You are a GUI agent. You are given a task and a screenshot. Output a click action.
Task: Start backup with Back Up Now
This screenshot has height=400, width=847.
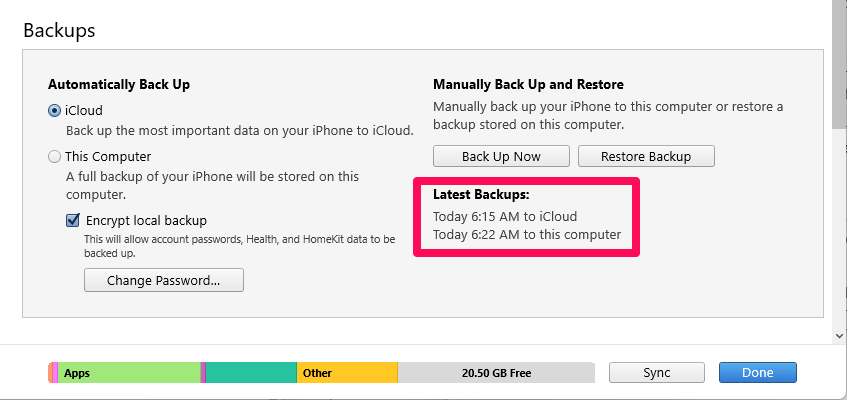tap(501, 156)
